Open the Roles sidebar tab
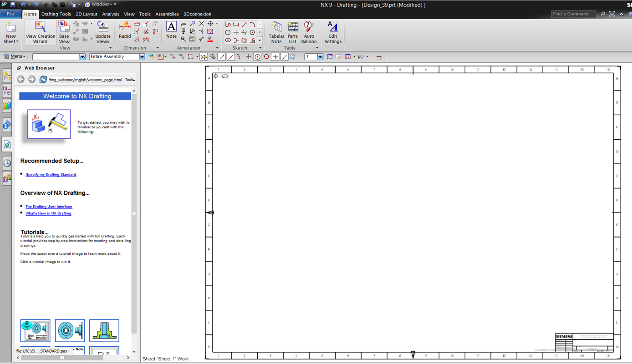This screenshot has height=364, width=632. 7,178
